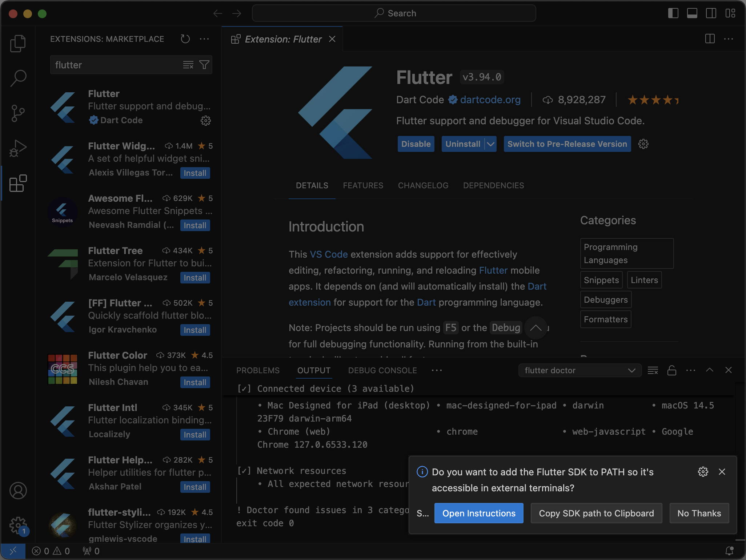Hide the bottom panel with X
746x560 pixels.
pos(729,370)
